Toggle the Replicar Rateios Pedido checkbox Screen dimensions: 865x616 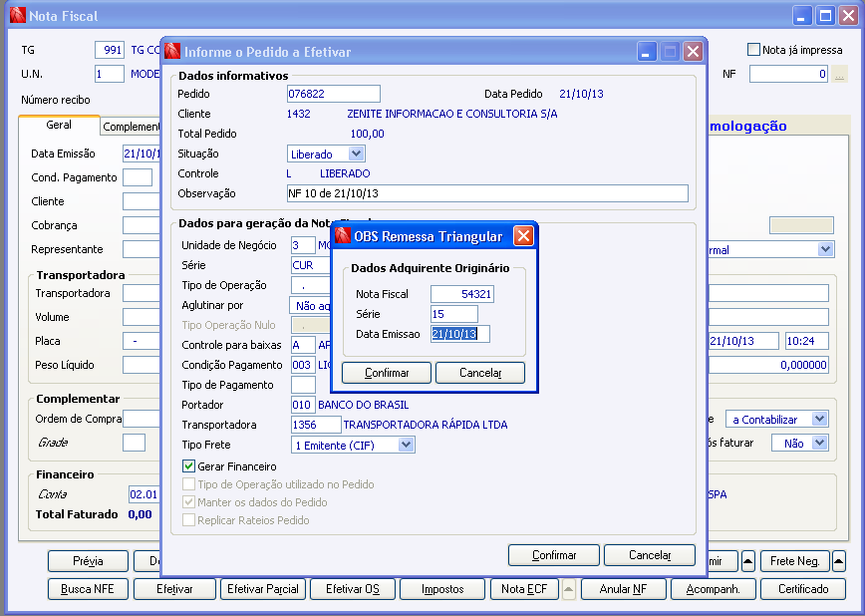(188, 520)
